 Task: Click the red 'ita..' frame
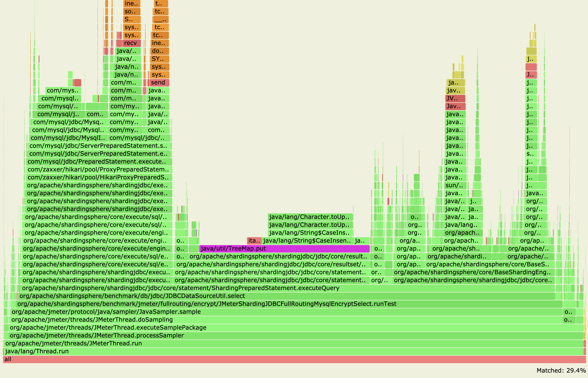pos(254,241)
